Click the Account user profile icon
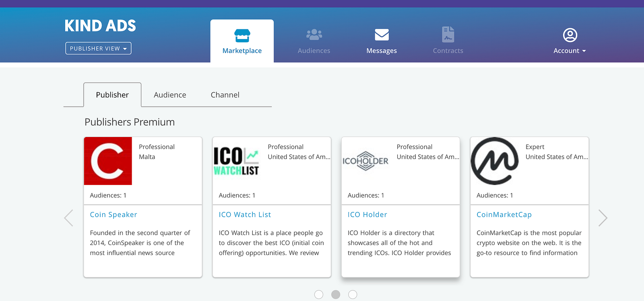Image resolution: width=644 pixels, height=301 pixels. [570, 35]
